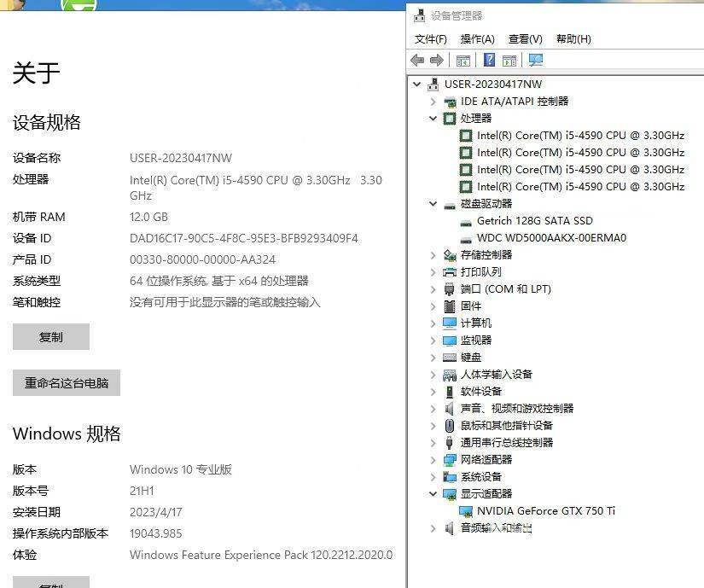Select the system devices icon
The image size is (704, 588).
[450, 477]
